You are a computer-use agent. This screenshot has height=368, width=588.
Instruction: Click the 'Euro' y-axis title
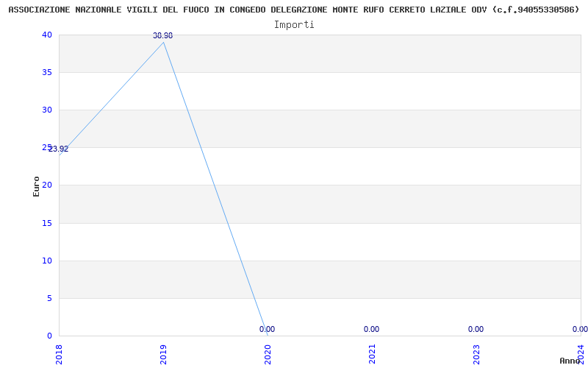coord(36,187)
